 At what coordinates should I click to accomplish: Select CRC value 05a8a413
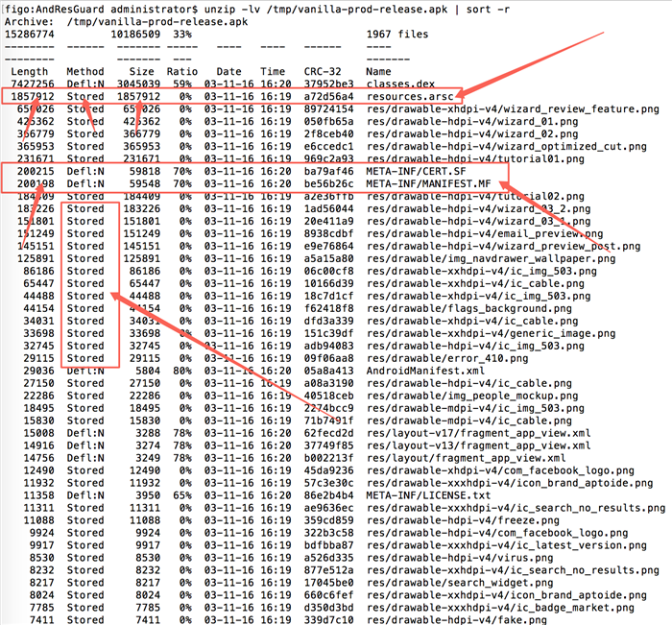tap(328, 371)
